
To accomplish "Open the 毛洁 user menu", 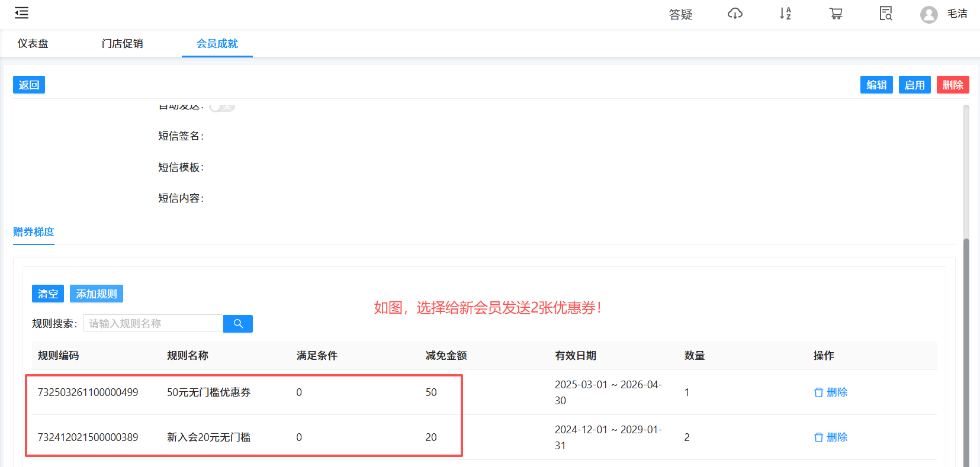I will (x=957, y=14).
